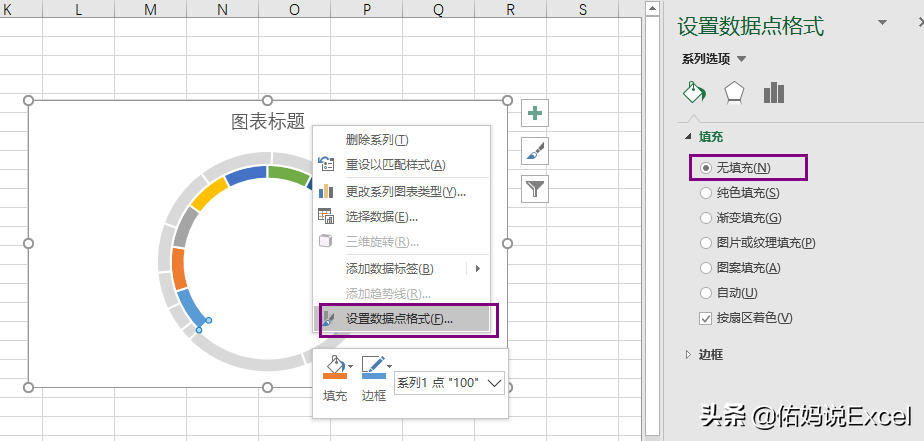The width and height of the screenshot is (924, 441).
Task: Click the 边框 pen outline in mini toolbar
Action: point(373,367)
